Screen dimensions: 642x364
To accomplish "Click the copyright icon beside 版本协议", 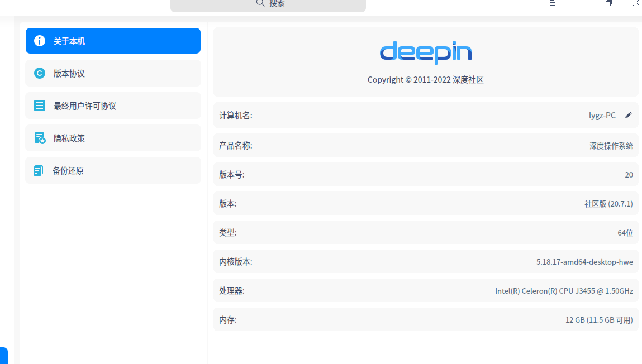I will tap(40, 73).
